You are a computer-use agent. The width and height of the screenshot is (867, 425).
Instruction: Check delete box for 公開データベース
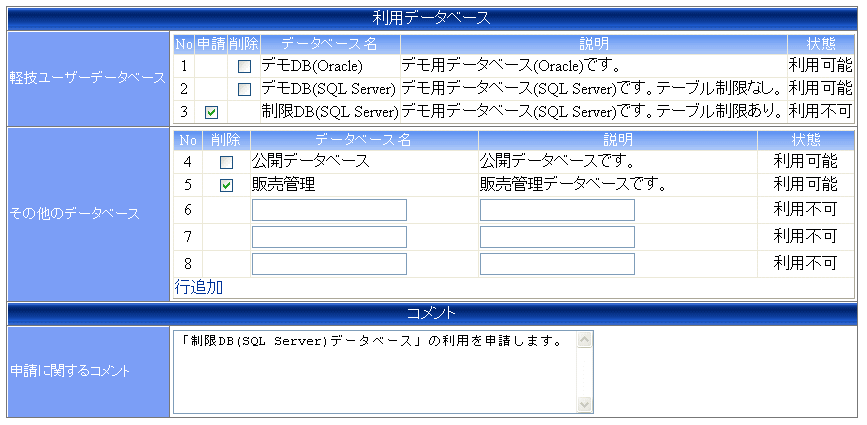click(226, 162)
